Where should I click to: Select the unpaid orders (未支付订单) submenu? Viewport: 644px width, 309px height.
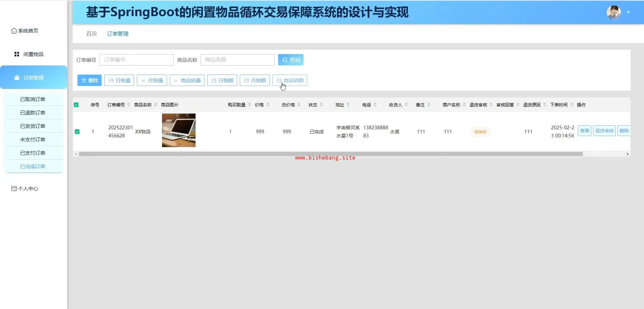pos(33,139)
